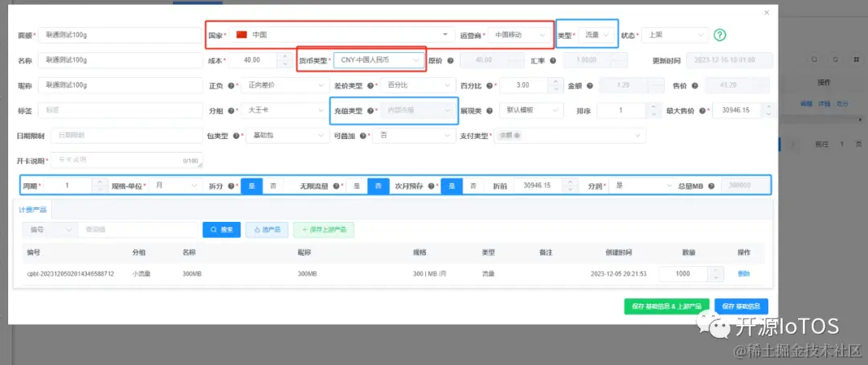
Task: Click the 数量 stepper for the 300MB row
Action: [715, 273]
